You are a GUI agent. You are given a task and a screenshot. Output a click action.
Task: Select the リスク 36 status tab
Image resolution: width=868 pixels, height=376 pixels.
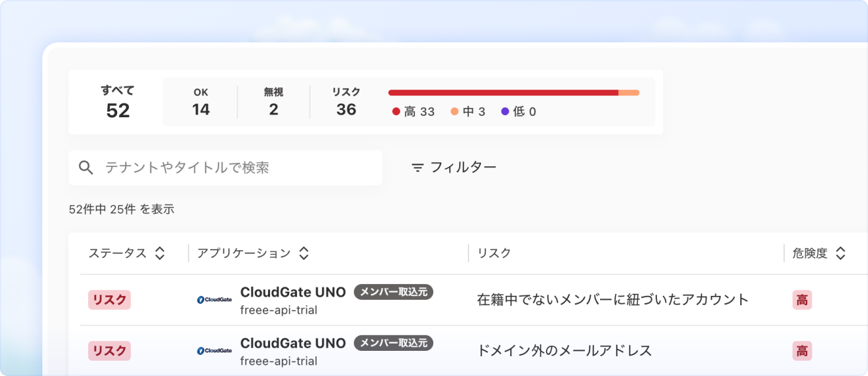coord(346,102)
